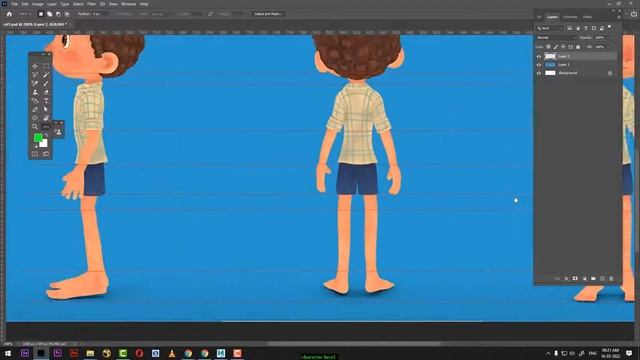Switch to the Channels tab
Image resolution: width=640 pixels, height=360 pixels.
tap(570, 17)
